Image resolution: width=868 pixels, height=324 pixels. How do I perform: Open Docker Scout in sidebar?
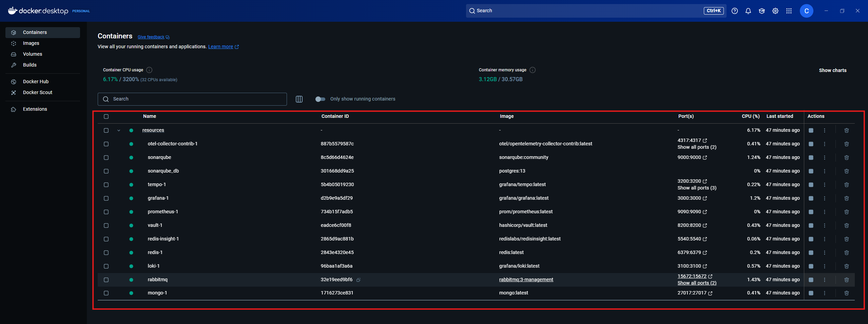pos(43,93)
